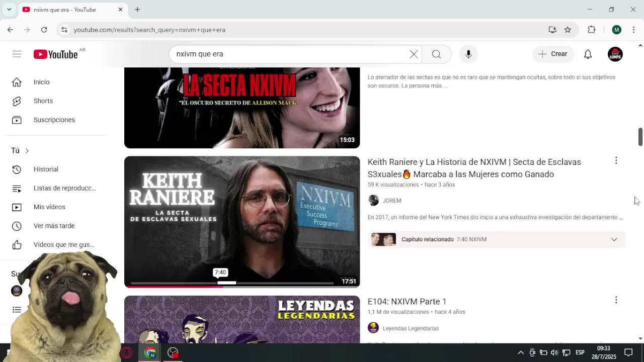Open the Chrome profile M avatar
The height and width of the screenshot is (362, 644).
(x=616, y=30)
